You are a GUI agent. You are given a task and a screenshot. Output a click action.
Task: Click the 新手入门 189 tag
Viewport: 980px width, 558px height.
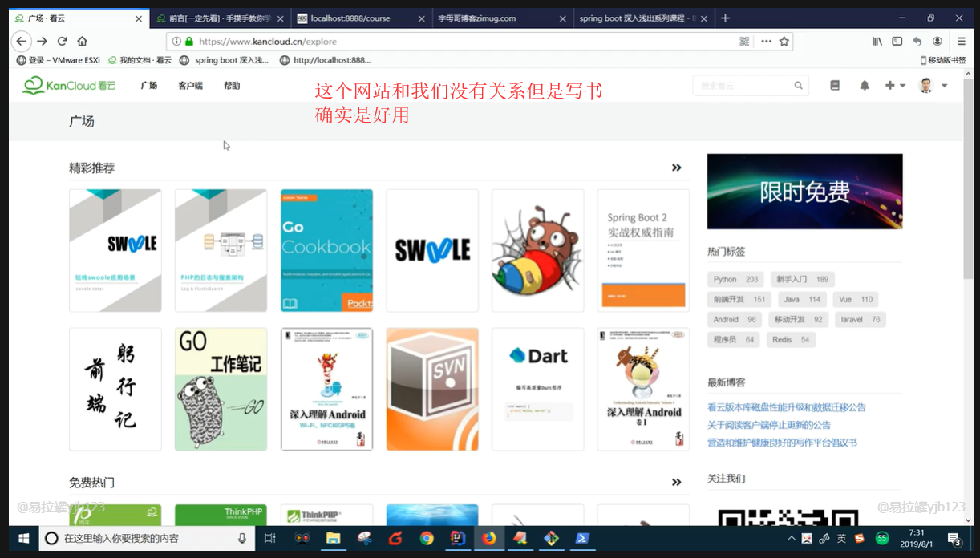802,279
